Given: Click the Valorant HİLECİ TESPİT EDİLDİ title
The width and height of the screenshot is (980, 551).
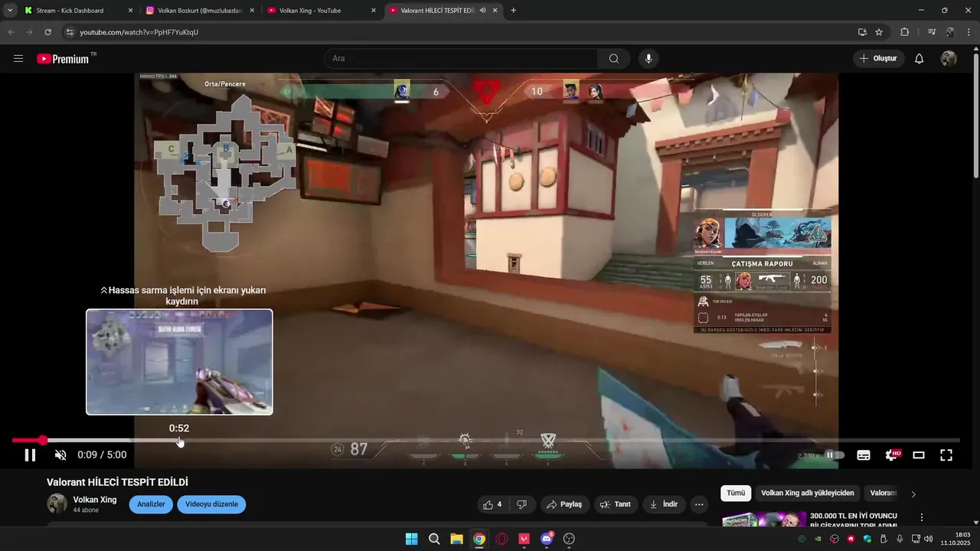Looking at the screenshot, I should 117,482.
